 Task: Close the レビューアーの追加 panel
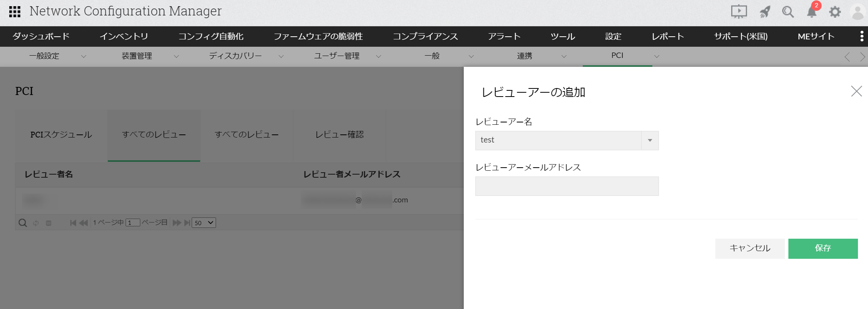[856, 91]
